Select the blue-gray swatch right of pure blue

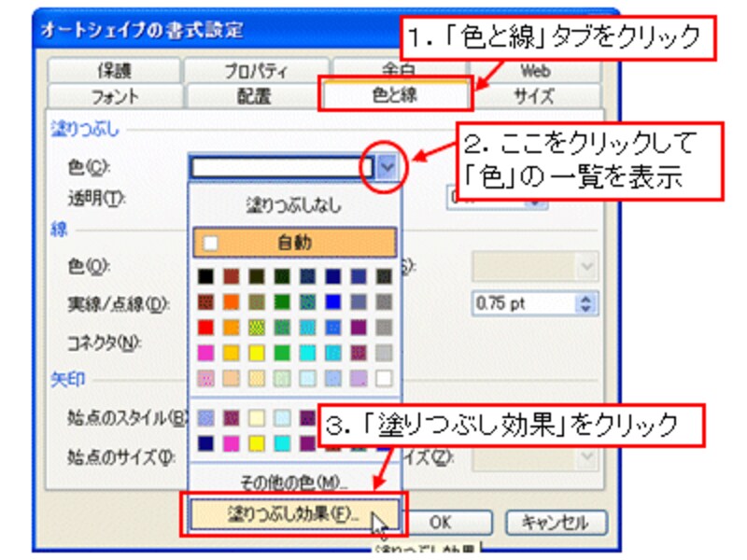359,301
